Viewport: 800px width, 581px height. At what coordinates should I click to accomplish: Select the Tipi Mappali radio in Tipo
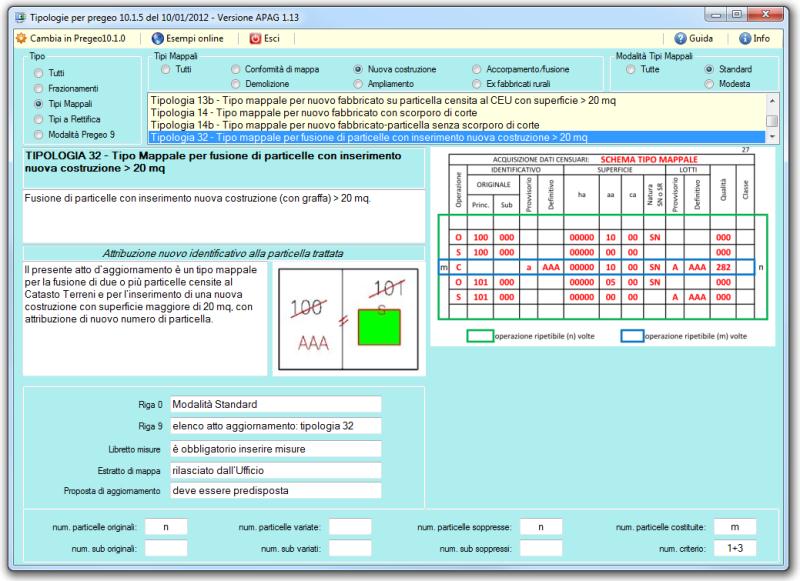(x=38, y=104)
